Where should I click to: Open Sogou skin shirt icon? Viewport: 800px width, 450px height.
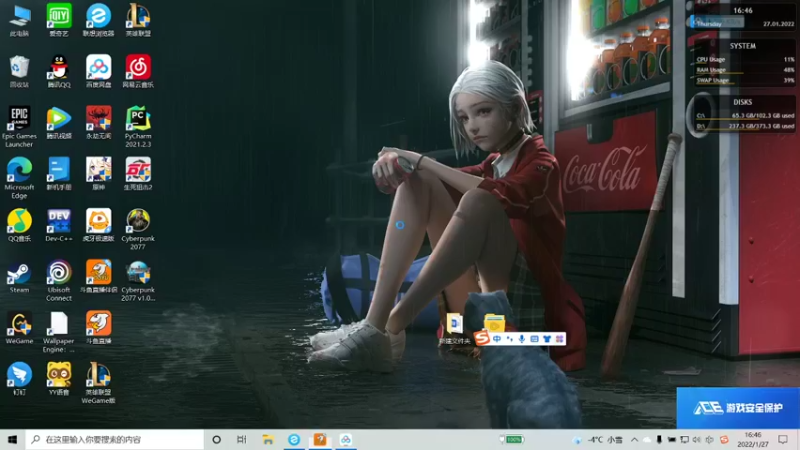click(x=547, y=339)
